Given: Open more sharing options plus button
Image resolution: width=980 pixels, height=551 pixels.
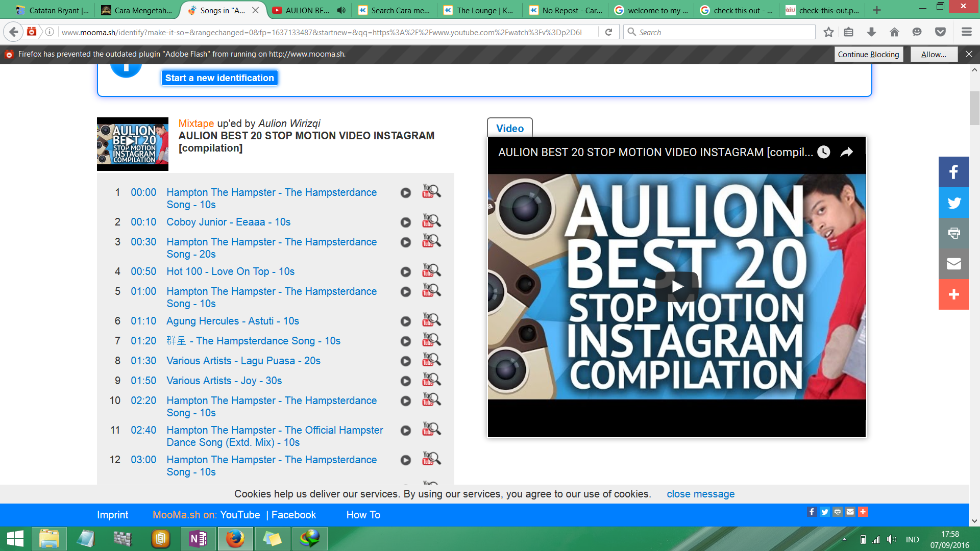Looking at the screenshot, I should (953, 294).
